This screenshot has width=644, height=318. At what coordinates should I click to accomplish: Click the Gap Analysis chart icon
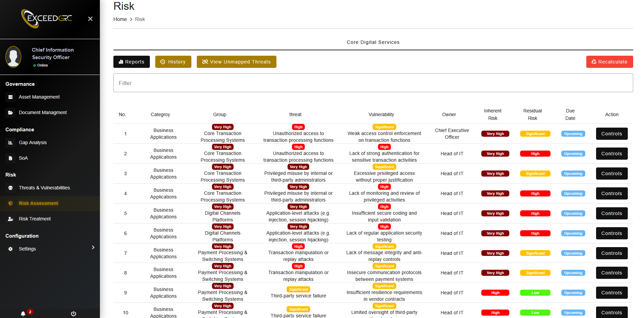tap(10, 143)
